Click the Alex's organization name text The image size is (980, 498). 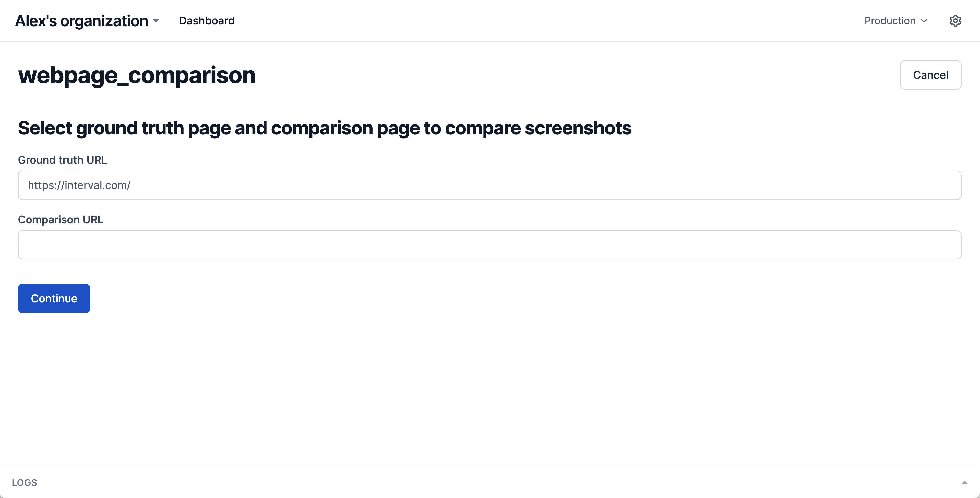pyautogui.click(x=81, y=21)
